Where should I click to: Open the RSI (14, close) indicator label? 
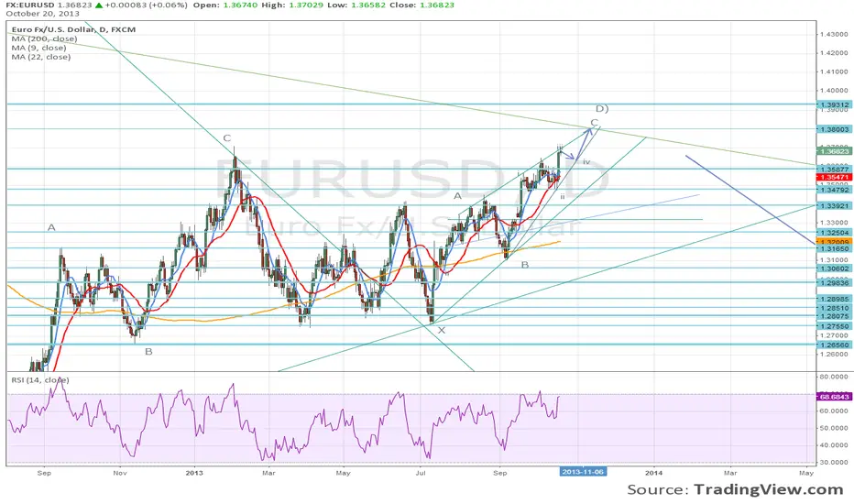coord(40,379)
